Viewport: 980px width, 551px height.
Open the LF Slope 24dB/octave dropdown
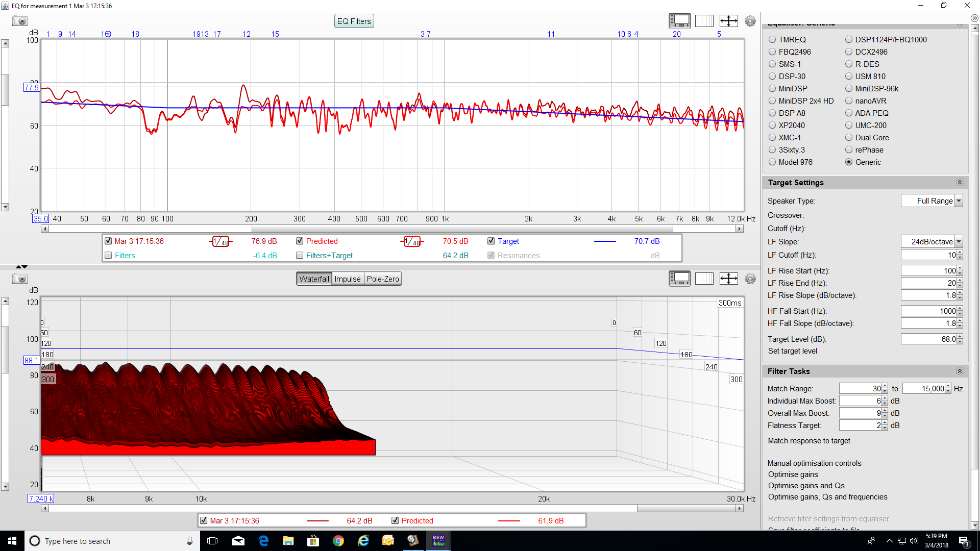tap(932, 242)
